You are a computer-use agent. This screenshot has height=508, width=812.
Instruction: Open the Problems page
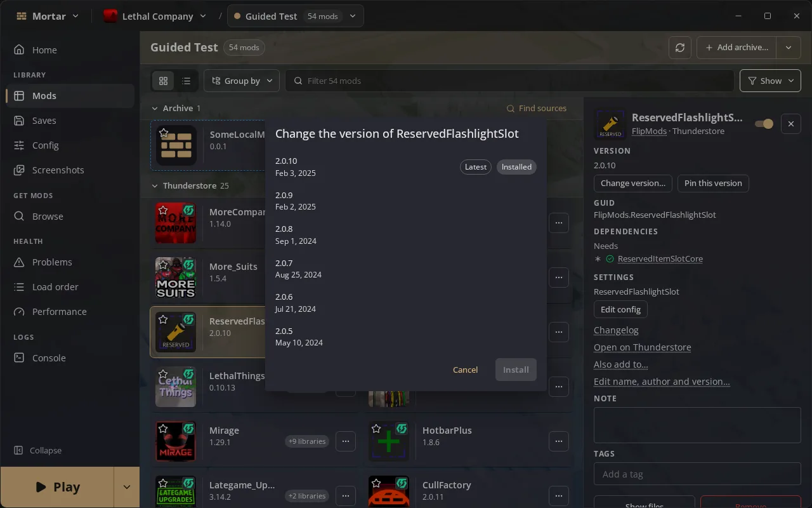(x=70, y=262)
